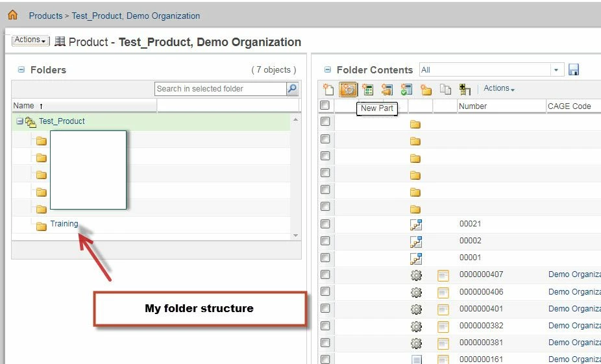Viewport: 601px width, 364px height.
Task: Click the Copy pages toolbar icon
Action: 445,90
